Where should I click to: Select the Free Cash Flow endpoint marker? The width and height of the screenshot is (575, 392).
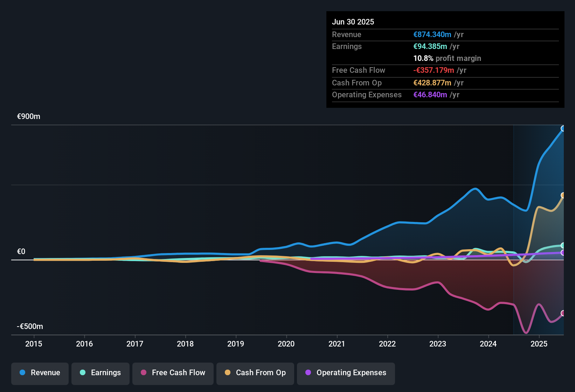click(x=563, y=313)
